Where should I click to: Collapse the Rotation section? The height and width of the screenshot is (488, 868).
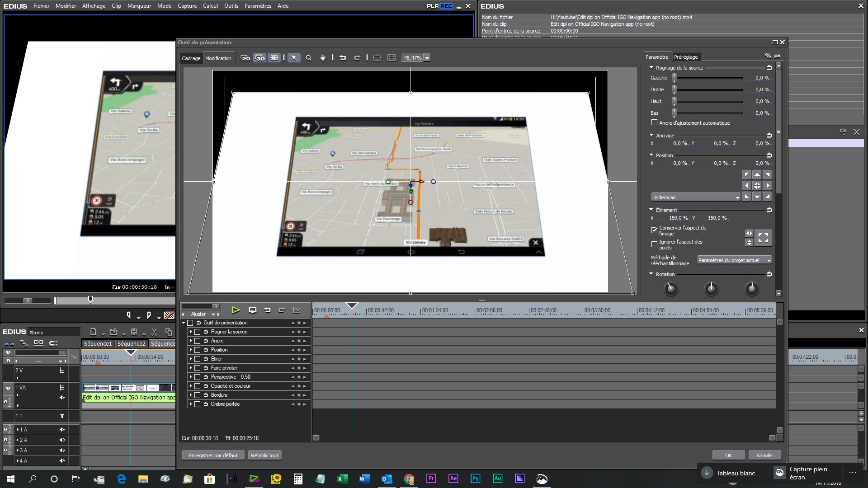(x=651, y=274)
